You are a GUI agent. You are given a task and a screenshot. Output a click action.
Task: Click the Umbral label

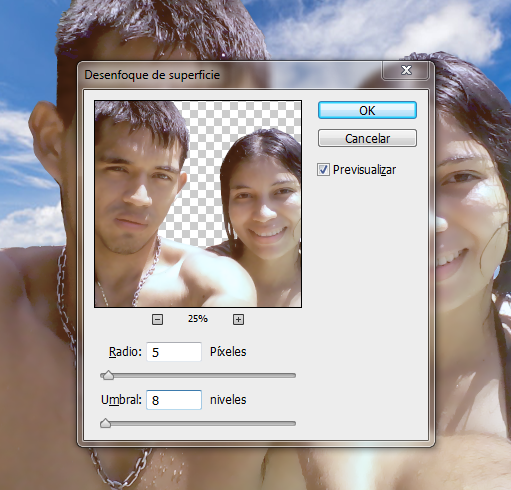click(x=121, y=400)
